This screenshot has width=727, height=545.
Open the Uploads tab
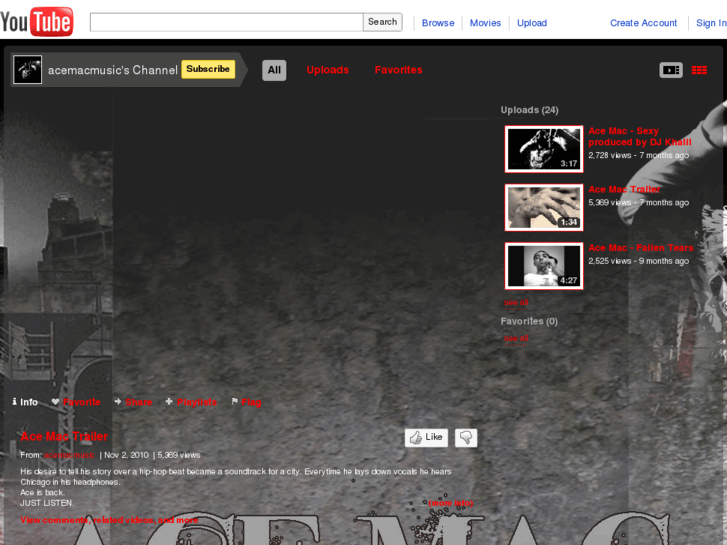[327, 70]
